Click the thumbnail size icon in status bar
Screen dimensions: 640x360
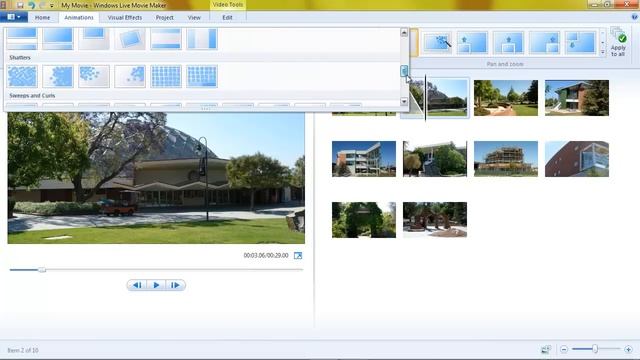point(546,349)
